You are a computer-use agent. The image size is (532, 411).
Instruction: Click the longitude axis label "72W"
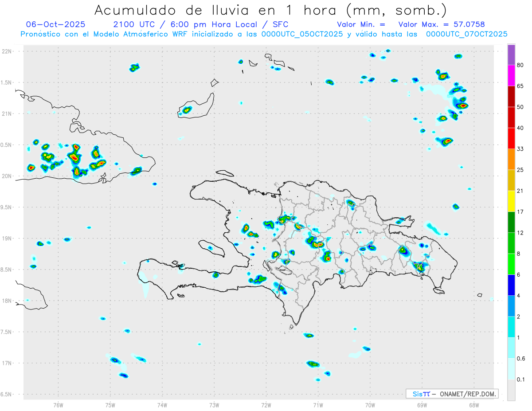coord(266,405)
